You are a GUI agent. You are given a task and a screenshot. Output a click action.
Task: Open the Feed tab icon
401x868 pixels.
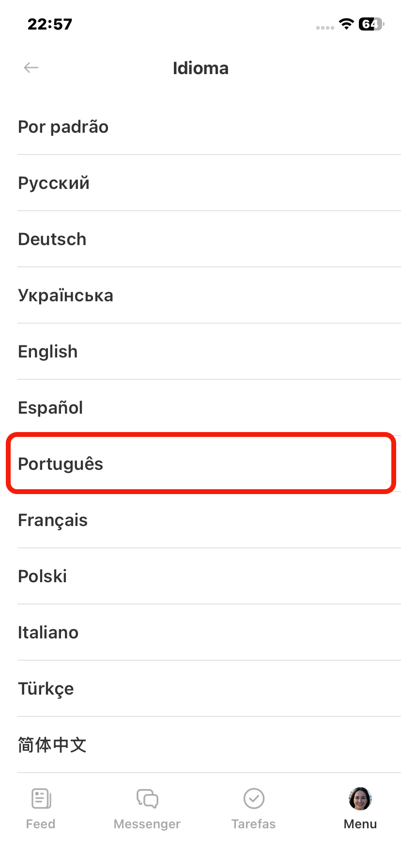click(x=41, y=798)
